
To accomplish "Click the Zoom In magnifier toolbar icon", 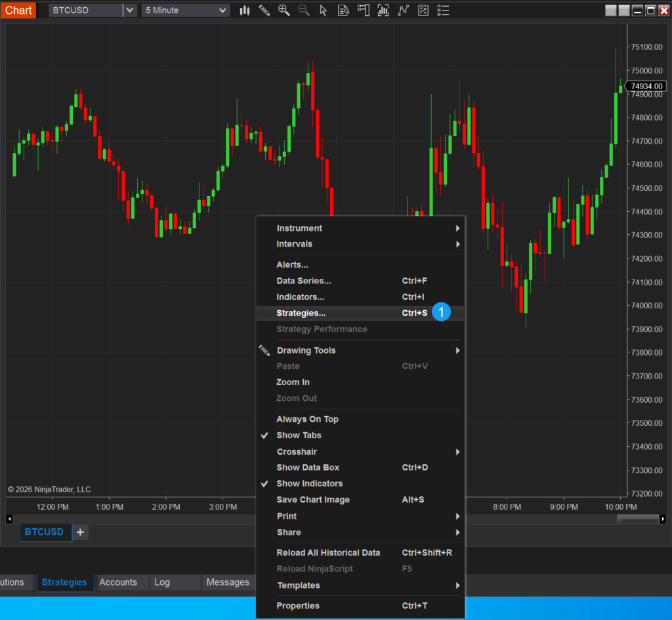I will point(284,10).
